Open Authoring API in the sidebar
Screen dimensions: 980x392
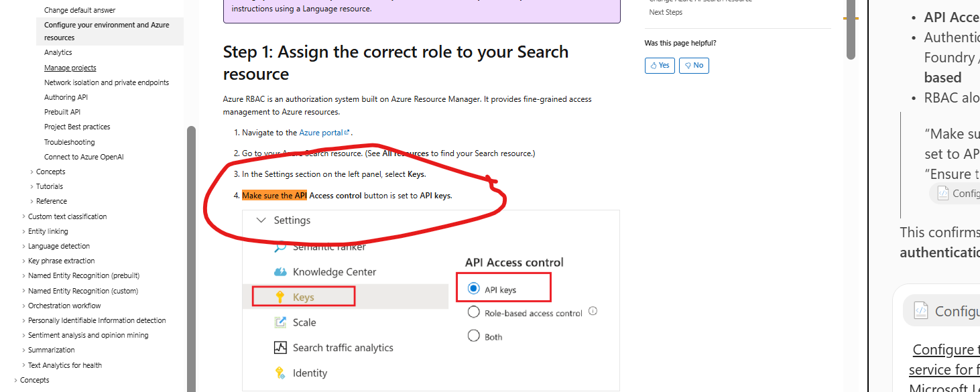pos(66,97)
